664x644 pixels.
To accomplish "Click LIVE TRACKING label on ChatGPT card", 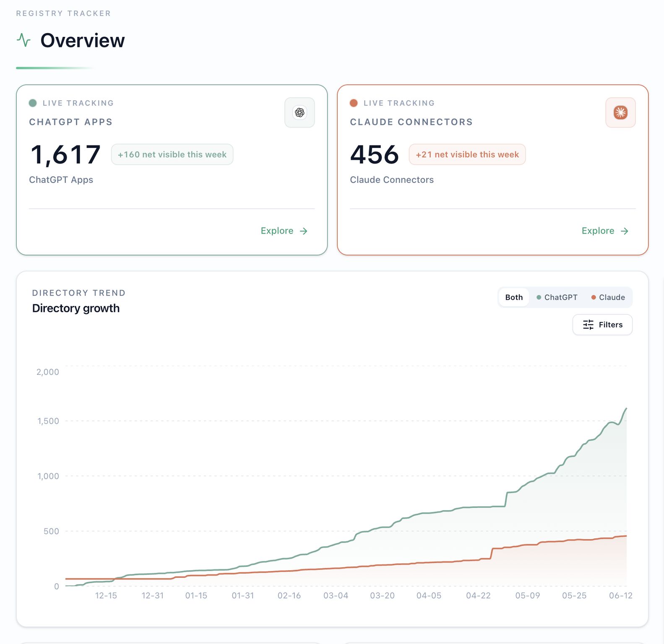I will [78, 103].
